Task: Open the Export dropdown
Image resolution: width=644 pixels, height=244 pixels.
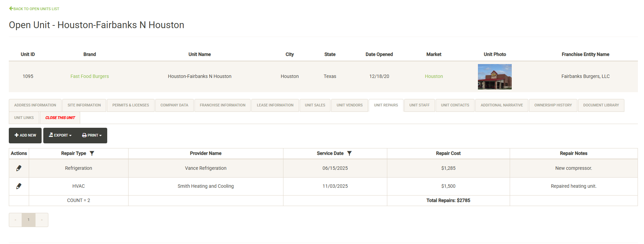Action: point(60,135)
